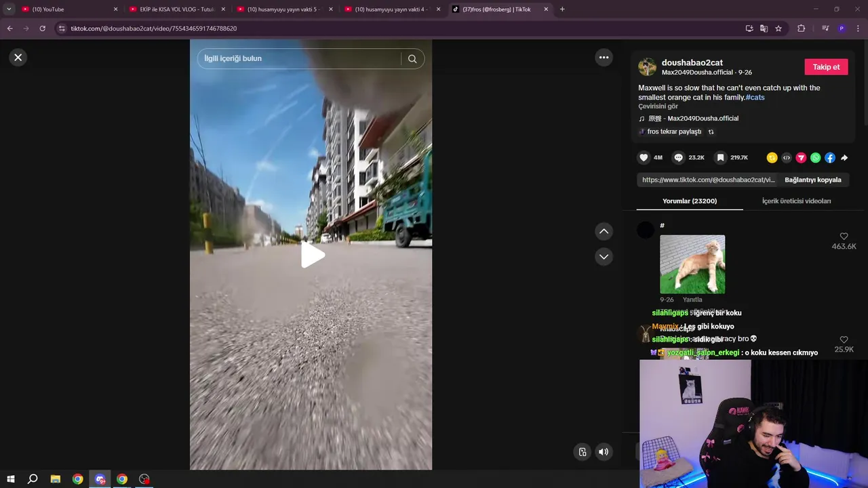This screenshot has width=868, height=488.
Task: Open the #cats hashtag
Action: point(755,98)
